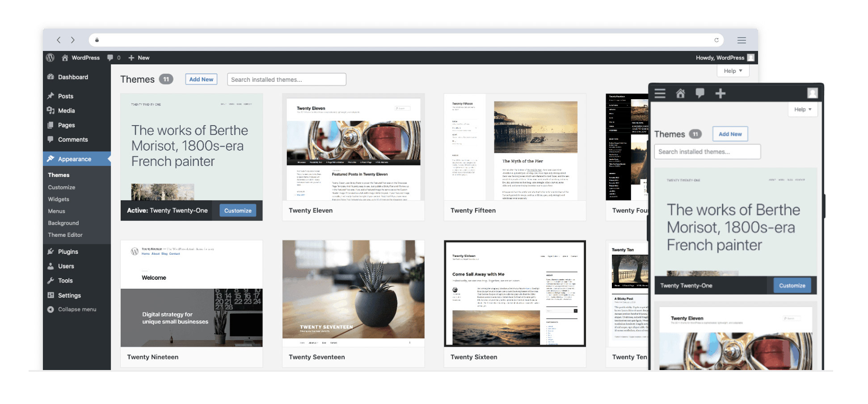Click the browser address bar
This screenshot has height=404, width=868.
[x=406, y=40]
